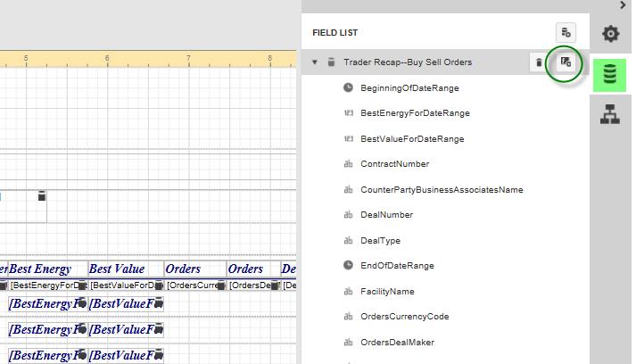Select the EndOfDateRange field

point(397,266)
